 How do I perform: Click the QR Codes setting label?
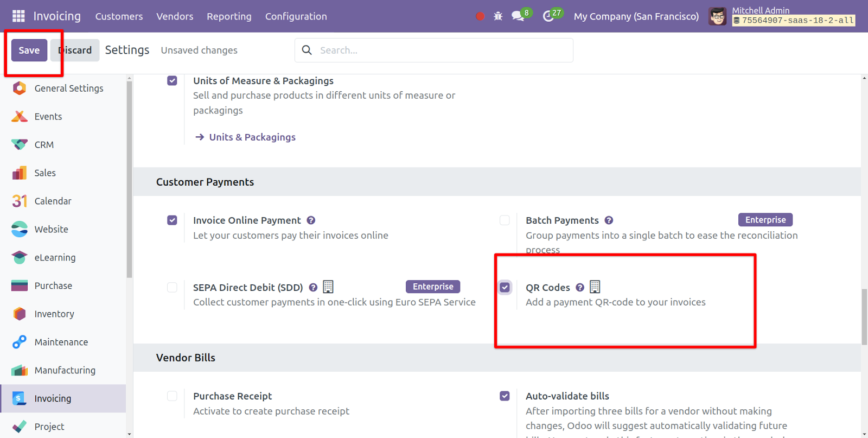coord(548,288)
